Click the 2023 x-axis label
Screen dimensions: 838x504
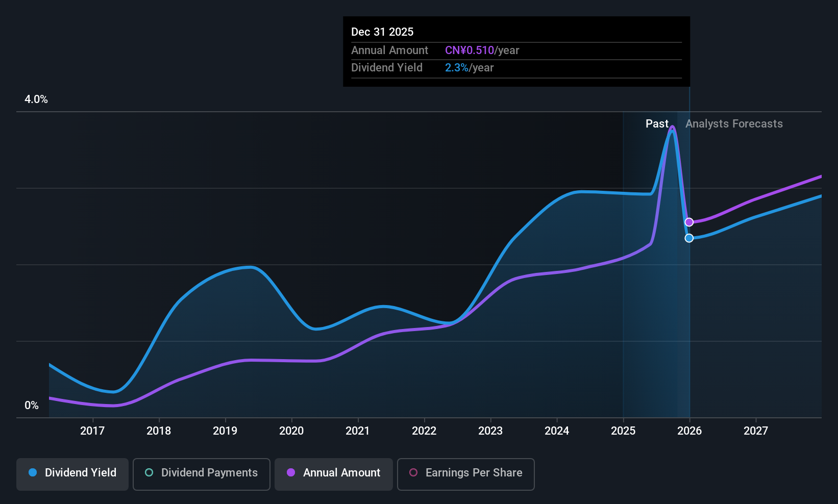[490, 431]
